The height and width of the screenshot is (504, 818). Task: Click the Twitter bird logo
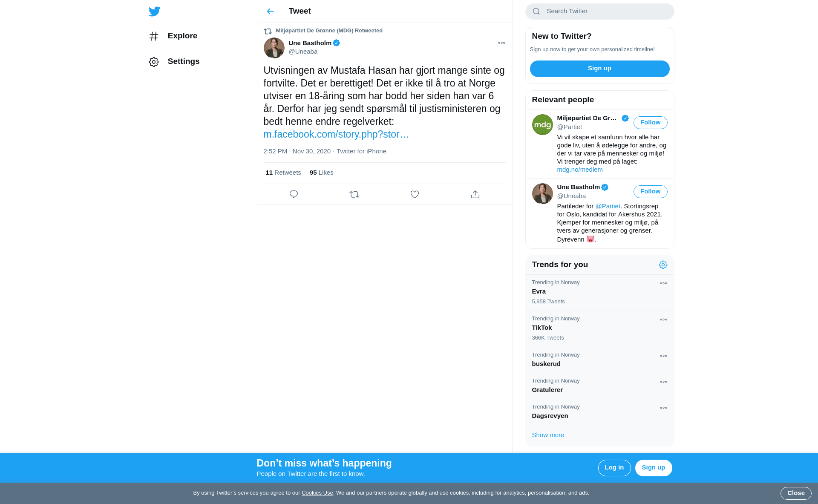coord(155,12)
